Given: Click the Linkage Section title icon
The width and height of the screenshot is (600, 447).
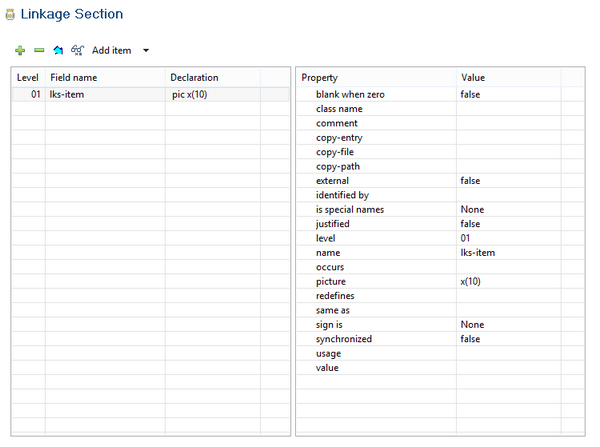Looking at the screenshot, I should (x=9, y=15).
